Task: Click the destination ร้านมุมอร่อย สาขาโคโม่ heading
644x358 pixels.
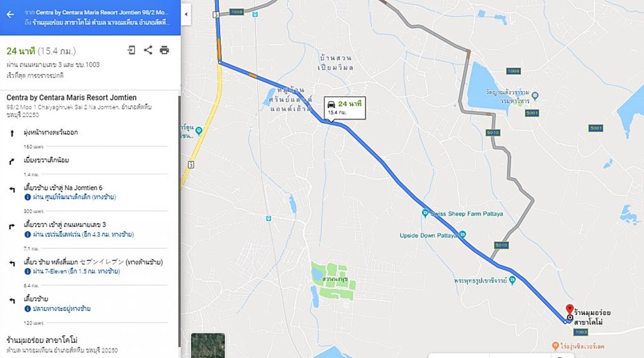Action: [x=42, y=340]
